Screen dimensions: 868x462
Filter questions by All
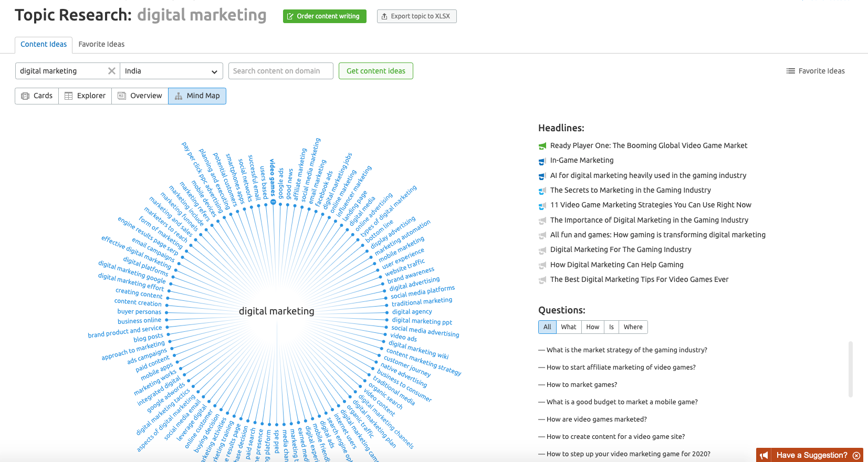point(547,327)
